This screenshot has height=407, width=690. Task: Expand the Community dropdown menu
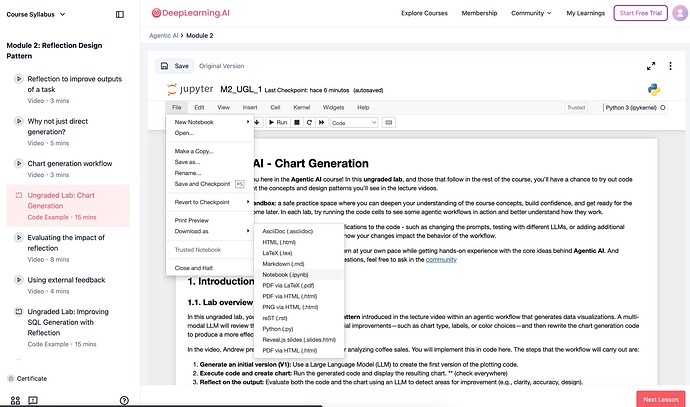click(531, 13)
